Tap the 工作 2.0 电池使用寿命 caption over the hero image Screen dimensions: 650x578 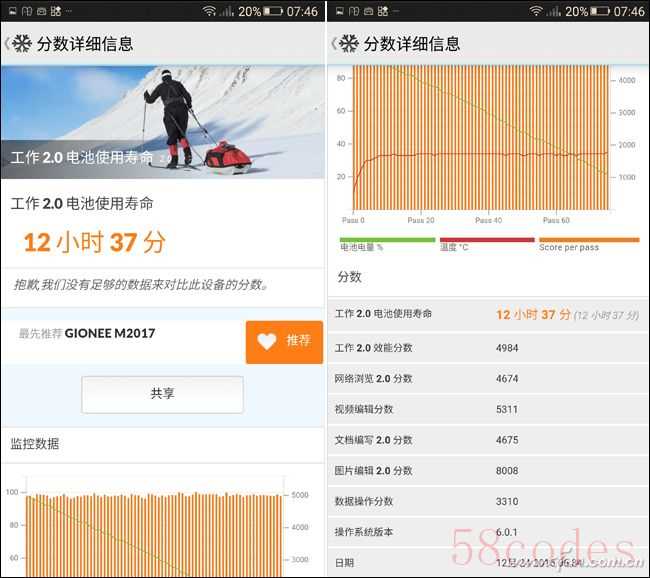pos(82,158)
